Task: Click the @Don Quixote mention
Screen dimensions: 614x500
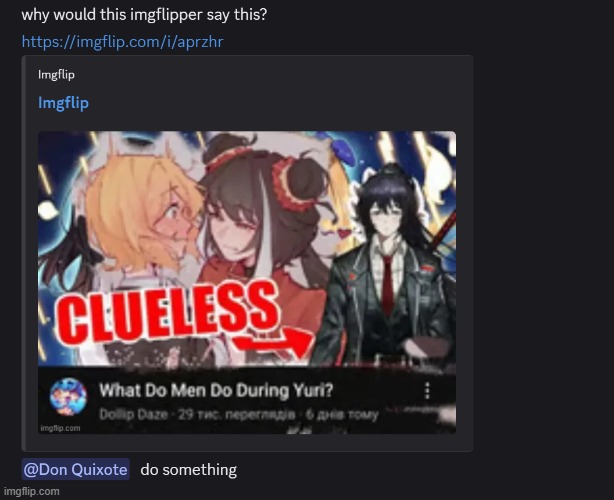Action: click(x=76, y=469)
